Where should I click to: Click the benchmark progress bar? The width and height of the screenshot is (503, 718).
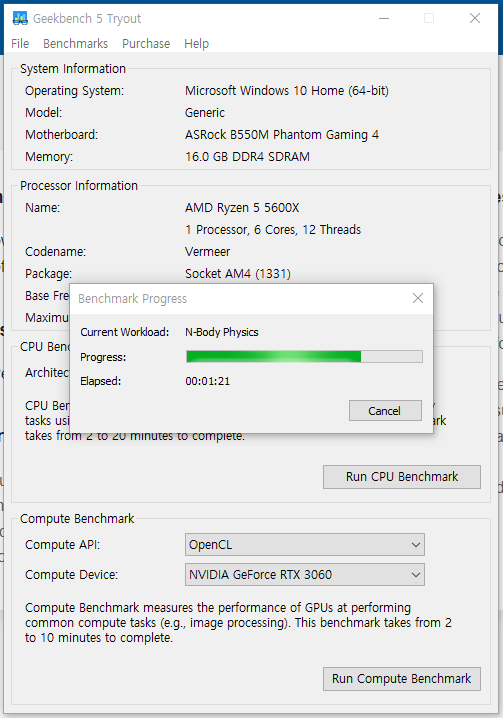point(304,357)
